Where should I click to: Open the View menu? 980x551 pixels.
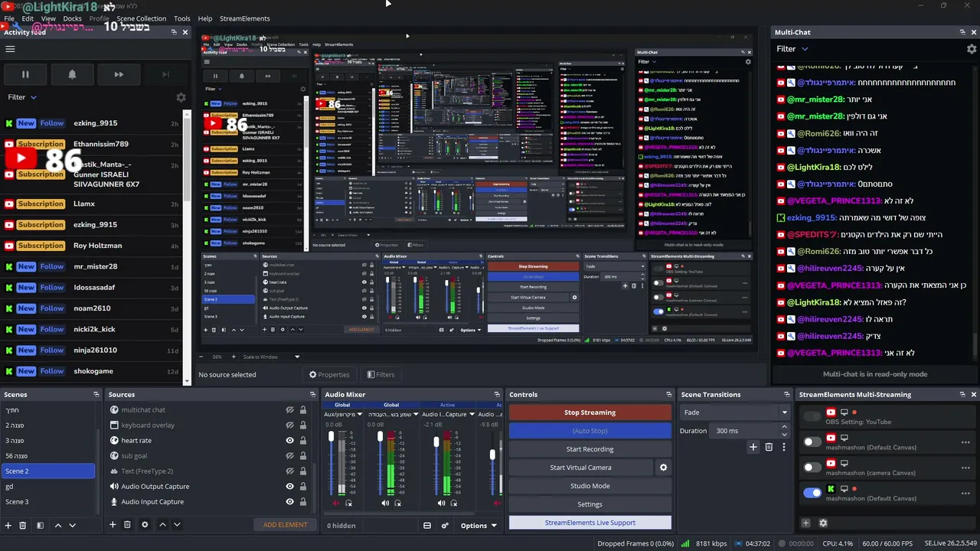pos(48,18)
